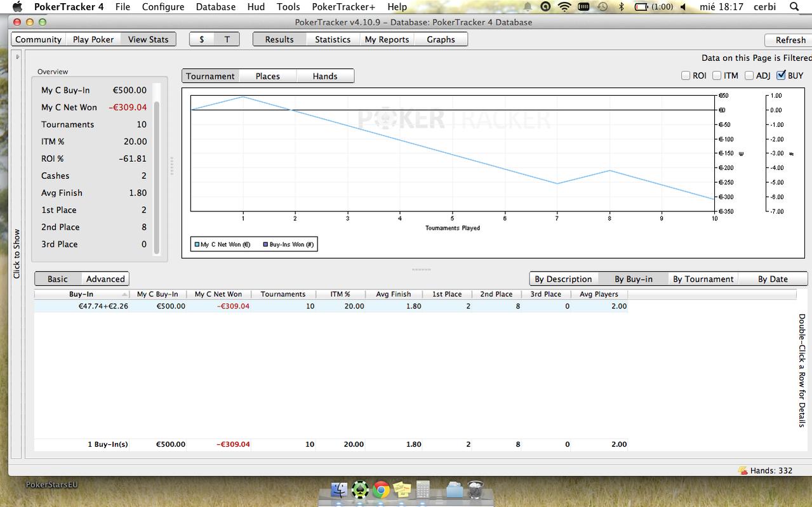Open the Configure menu
The height and width of the screenshot is (507, 812).
pos(163,6)
